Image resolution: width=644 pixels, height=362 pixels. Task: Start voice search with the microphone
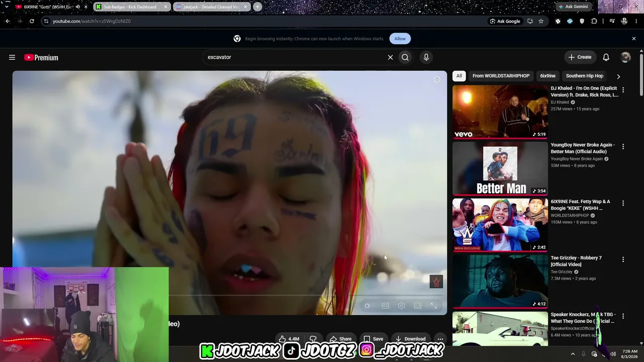point(426,57)
